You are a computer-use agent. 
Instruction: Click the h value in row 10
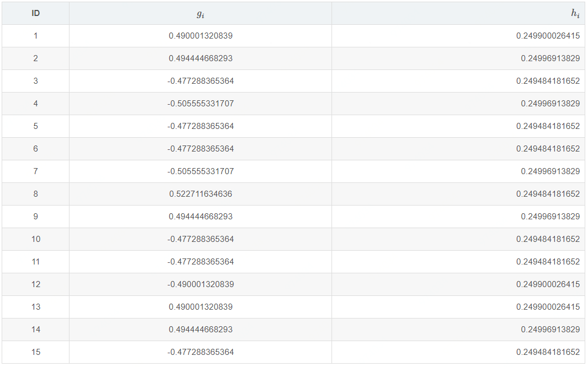(548, 239)
